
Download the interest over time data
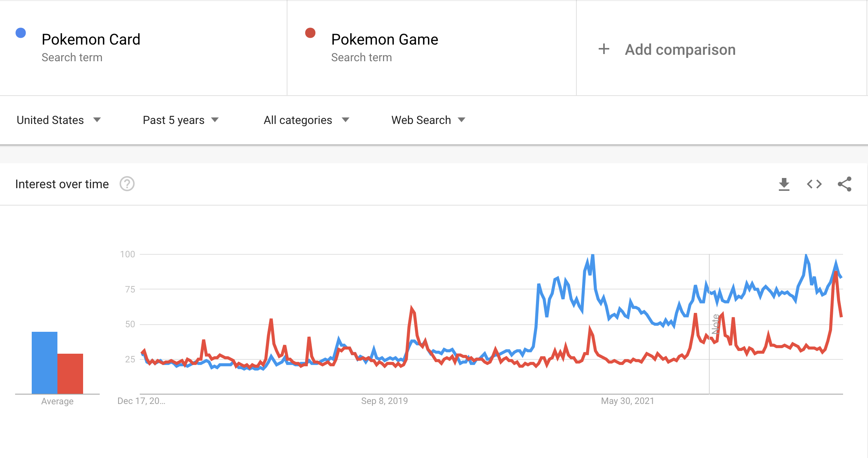click(784, 184)
